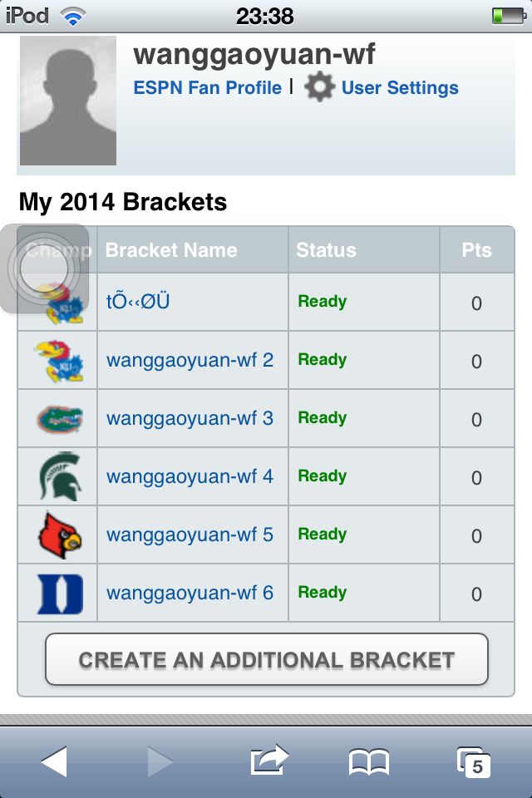
Task: Open bracket wanggaoyuan-wf 2
Action: pyautogui.click(x=190, y=361)
